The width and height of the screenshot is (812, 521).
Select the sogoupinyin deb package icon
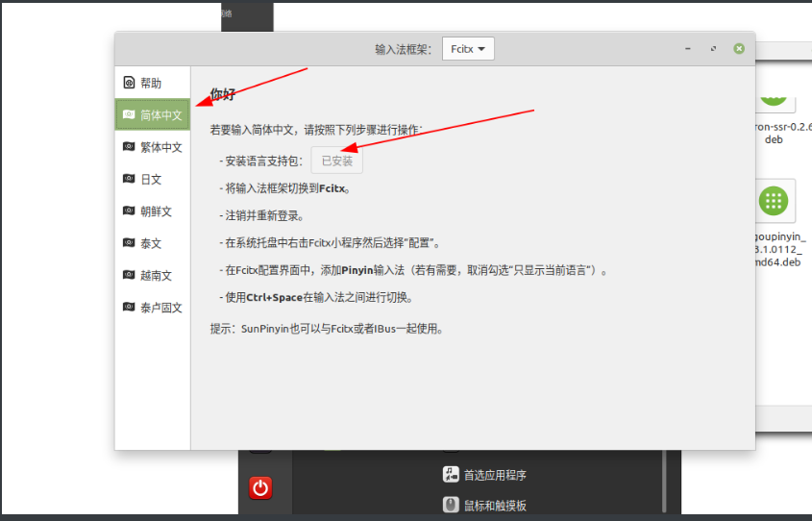coord(774,201)
